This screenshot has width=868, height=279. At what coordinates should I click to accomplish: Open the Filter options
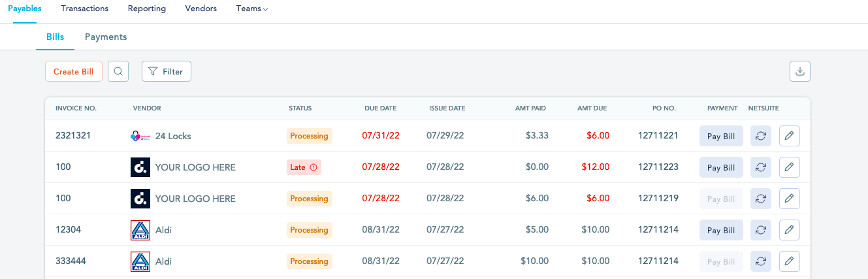167,71
